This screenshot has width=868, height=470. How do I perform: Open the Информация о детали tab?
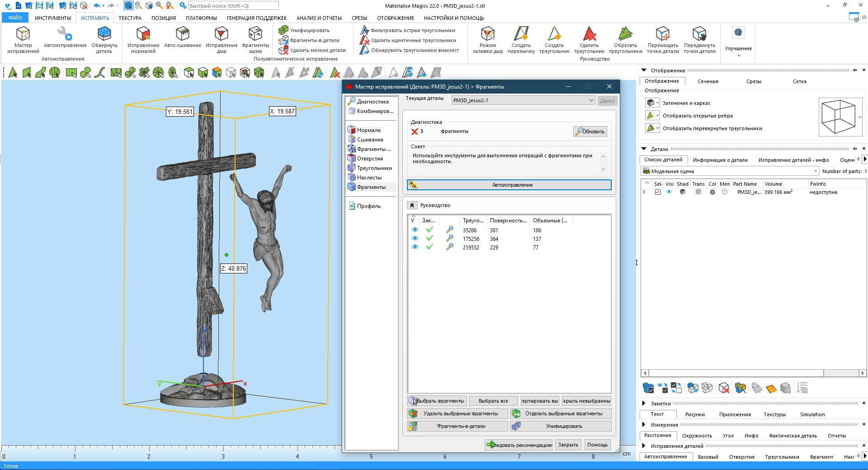[x=720, y=160]
